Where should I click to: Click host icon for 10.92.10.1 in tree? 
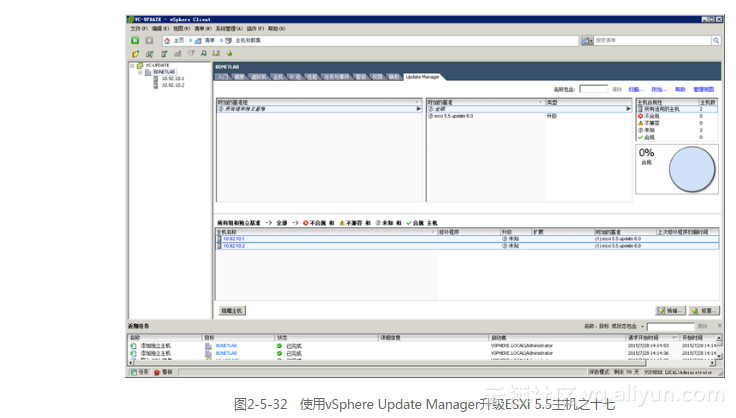coord(156,79)
